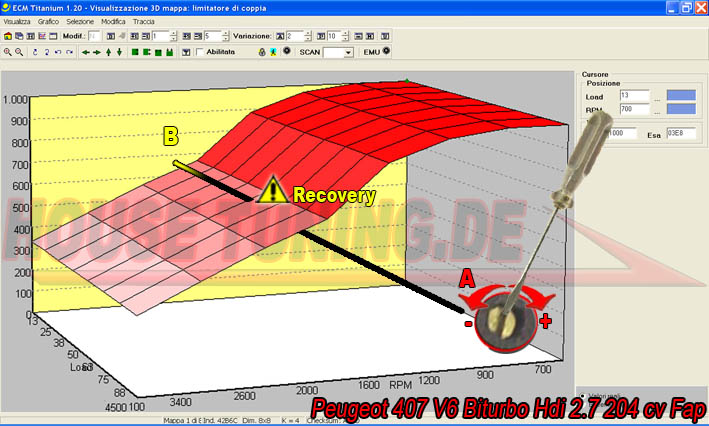The width and height of the screenshot is (709, 426).
Task: Click the Load position input field
Action: (x=634, y=95)
